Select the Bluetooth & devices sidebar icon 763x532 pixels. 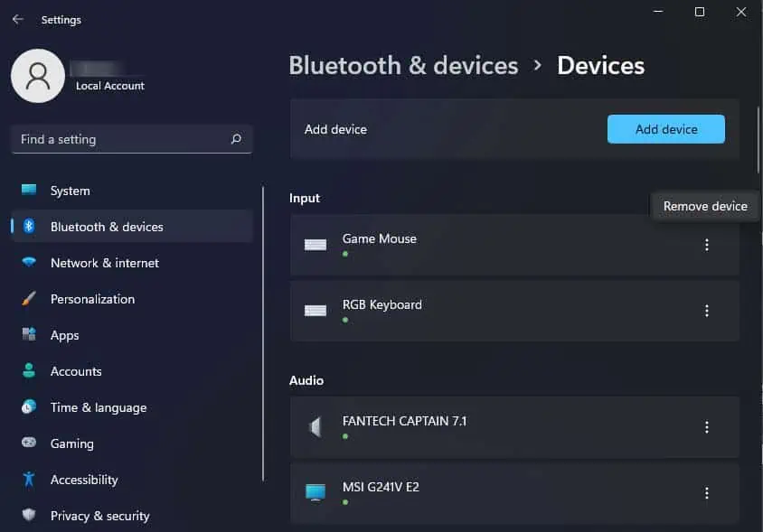27,227
